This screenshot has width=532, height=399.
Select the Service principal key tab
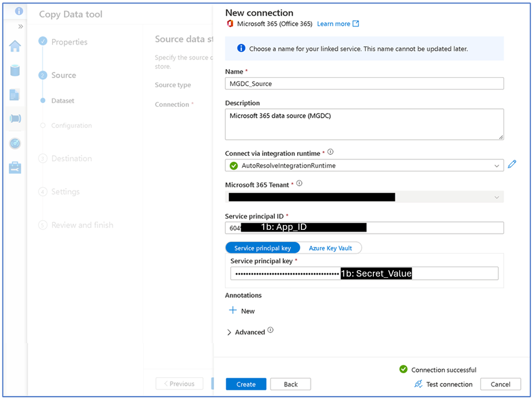263,248
